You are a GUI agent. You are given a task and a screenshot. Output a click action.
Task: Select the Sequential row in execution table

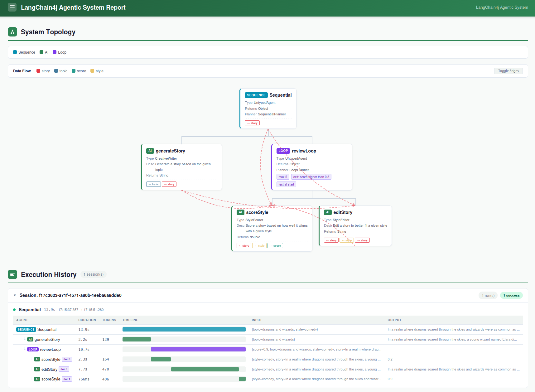47,330
